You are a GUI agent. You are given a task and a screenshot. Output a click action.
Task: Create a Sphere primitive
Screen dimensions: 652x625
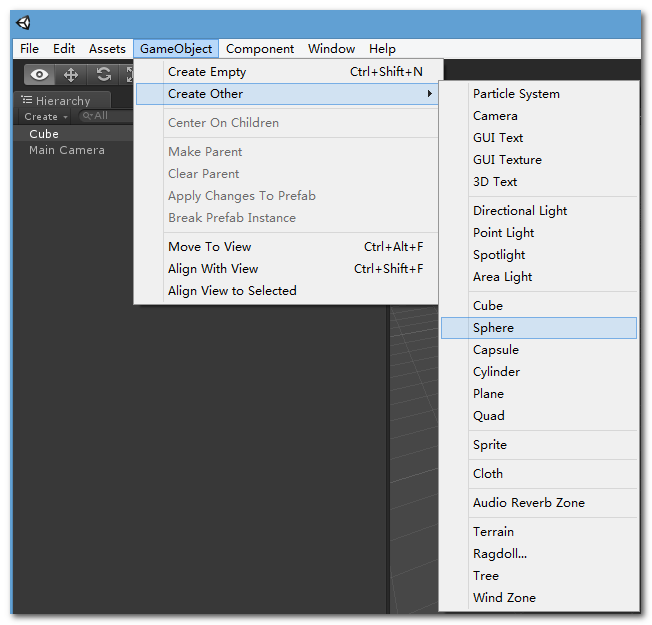[539, 328]
